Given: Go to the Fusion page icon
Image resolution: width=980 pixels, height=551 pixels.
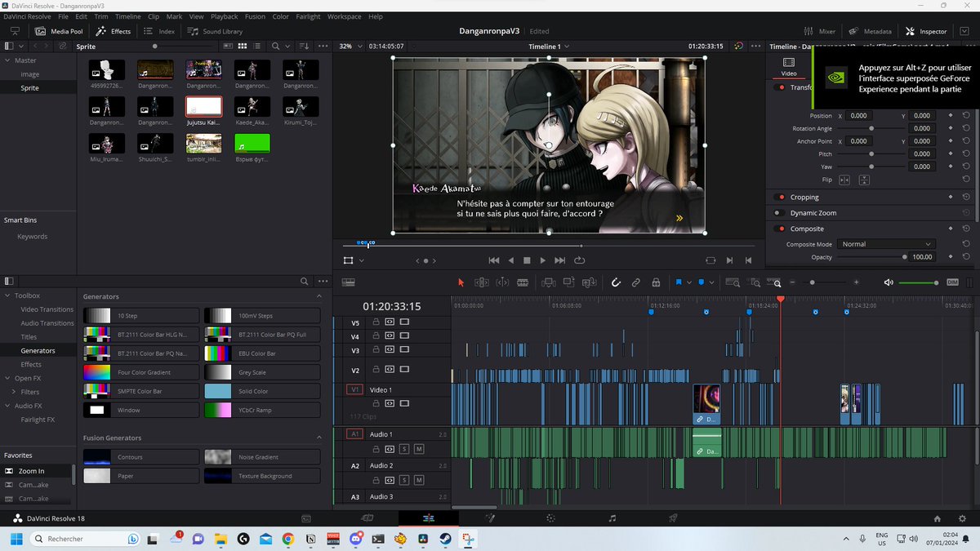Looking at the screenshot, I should tap(490, 518).
